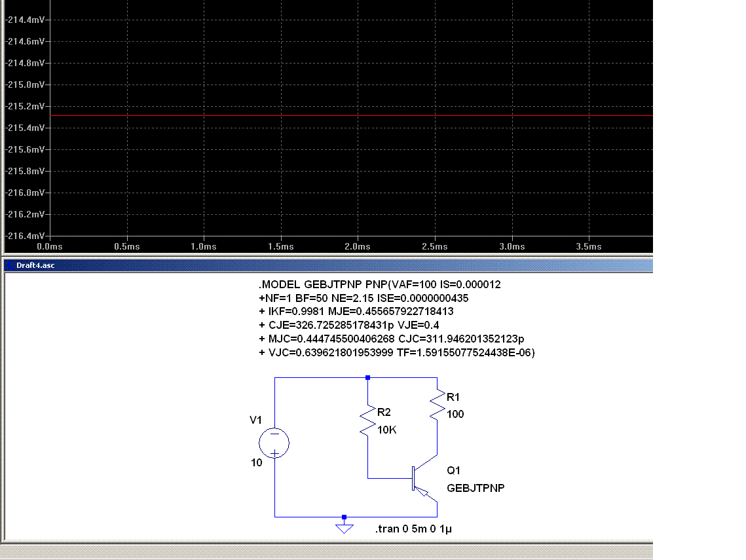The image size is (746, 560).
Task: Click the -214.8mV vertical axis label
Action: click(x=25, y=64)
